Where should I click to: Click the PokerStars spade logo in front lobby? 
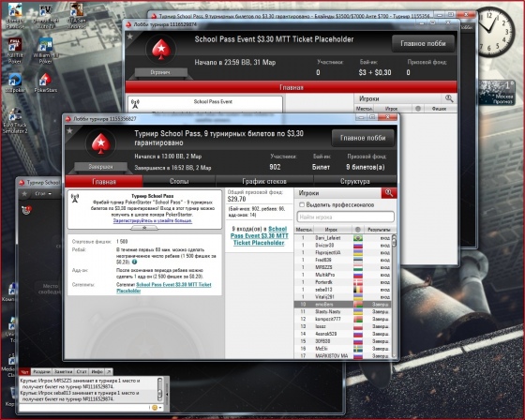pos(101,143)
